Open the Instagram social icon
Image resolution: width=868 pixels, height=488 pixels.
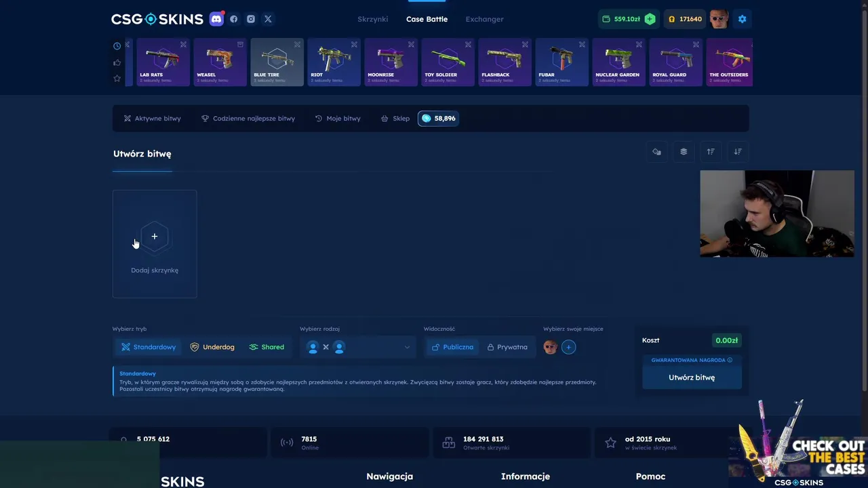pos(251,19)
